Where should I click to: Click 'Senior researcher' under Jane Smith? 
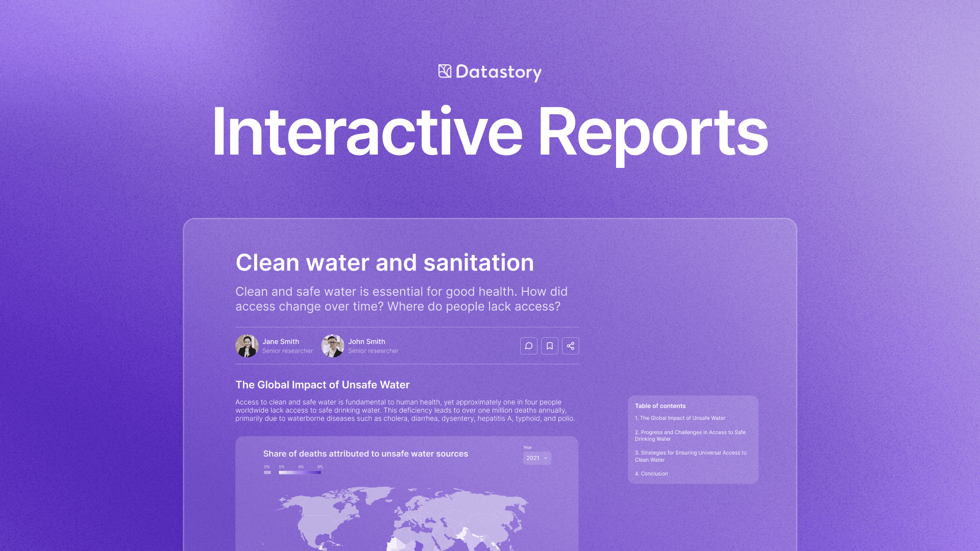[x=287, y=351]
